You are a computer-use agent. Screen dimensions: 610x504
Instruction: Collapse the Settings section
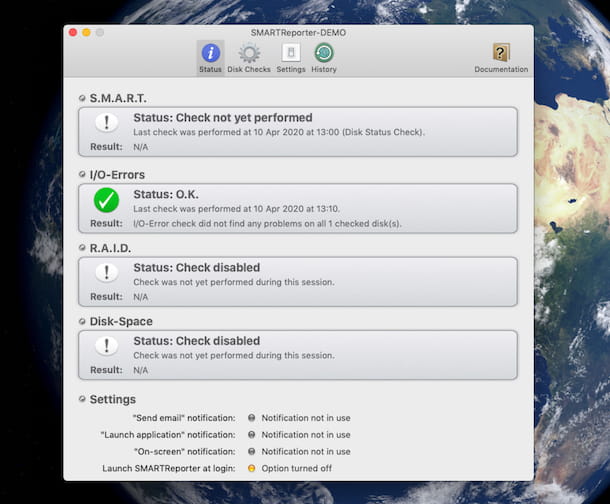point(82,399)
